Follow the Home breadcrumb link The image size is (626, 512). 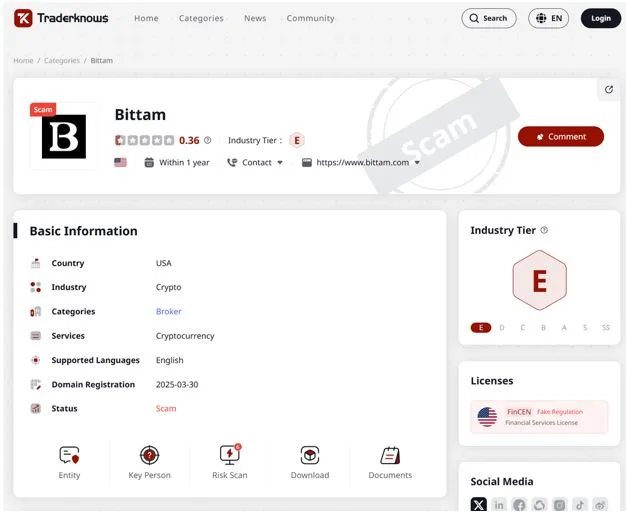point(23,60)
